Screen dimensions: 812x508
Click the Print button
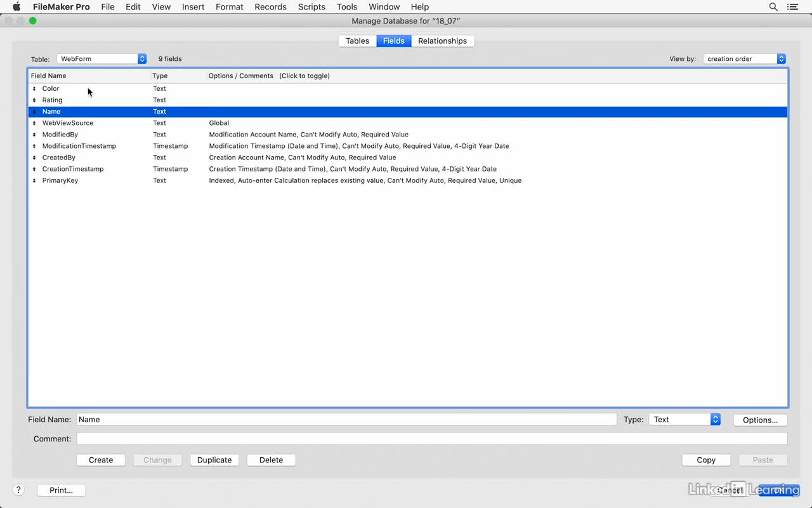pyautogui.click(x=61, y=490)
